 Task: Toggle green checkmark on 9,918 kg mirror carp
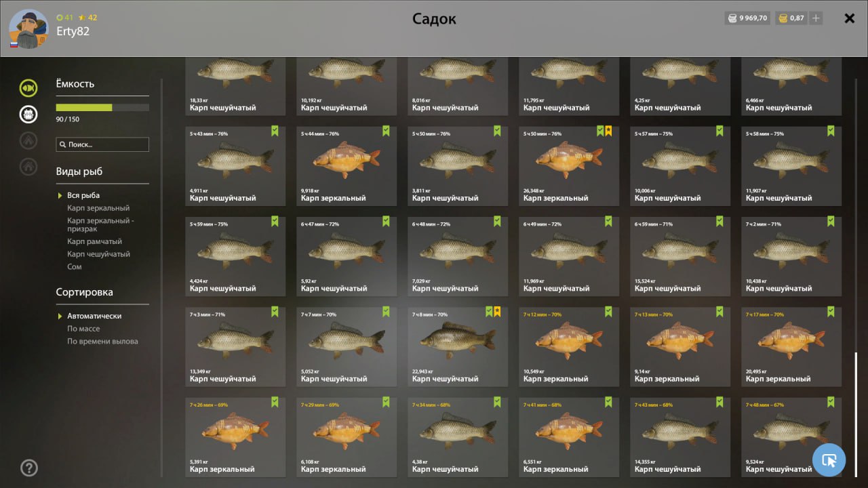(386, 131)
